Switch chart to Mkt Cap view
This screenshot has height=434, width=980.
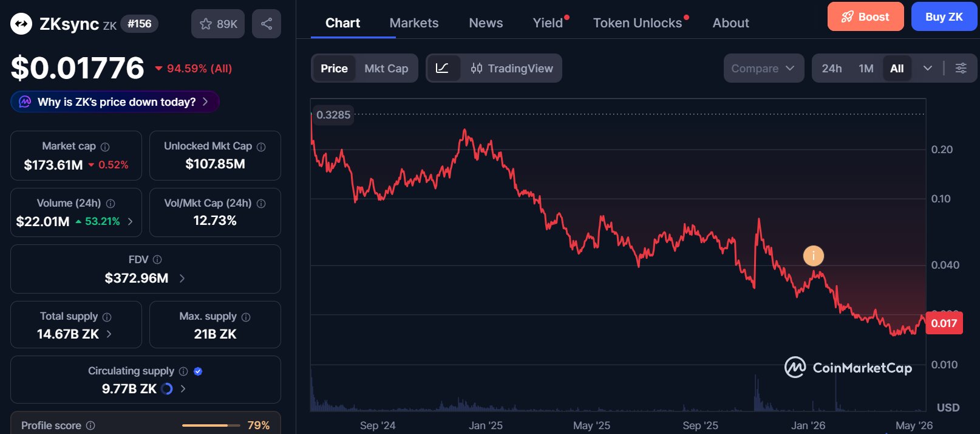point(386,69)
